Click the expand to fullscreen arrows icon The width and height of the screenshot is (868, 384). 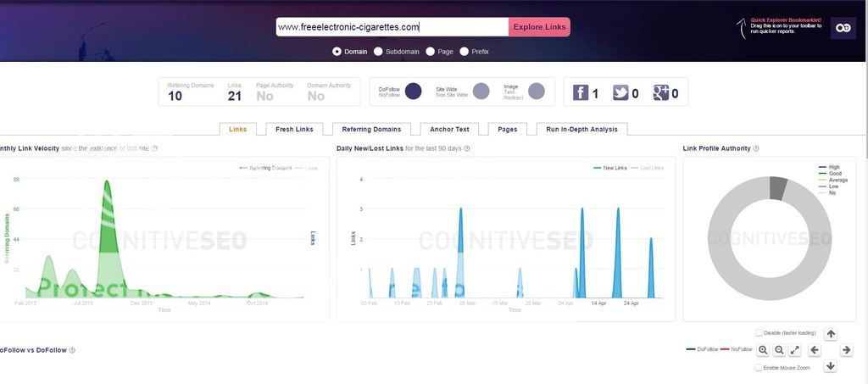pyautogui.click(x=795, y=350)
